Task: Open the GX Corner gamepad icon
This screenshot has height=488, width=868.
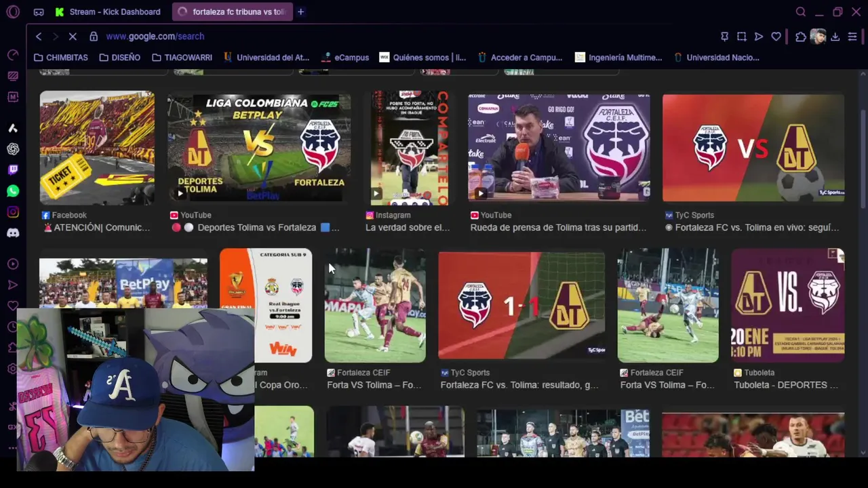Action: pyautogui.click(x=39, y=12)
